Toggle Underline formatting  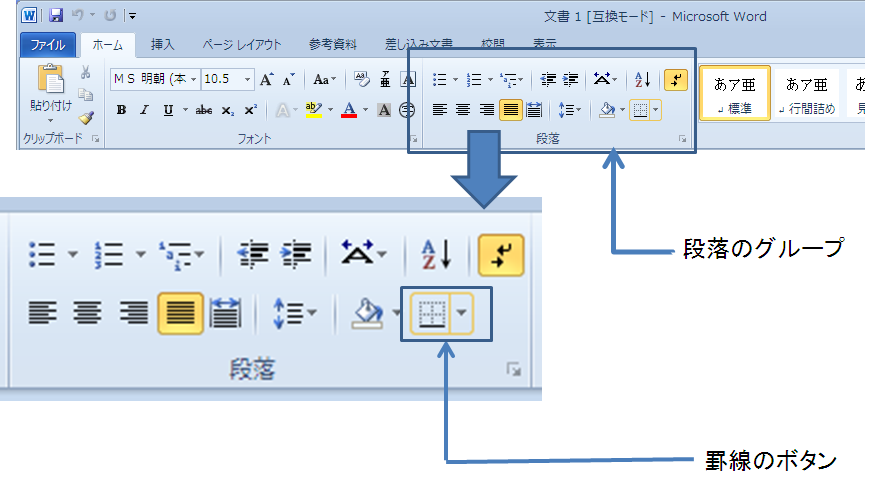click(x=168, y=110)
